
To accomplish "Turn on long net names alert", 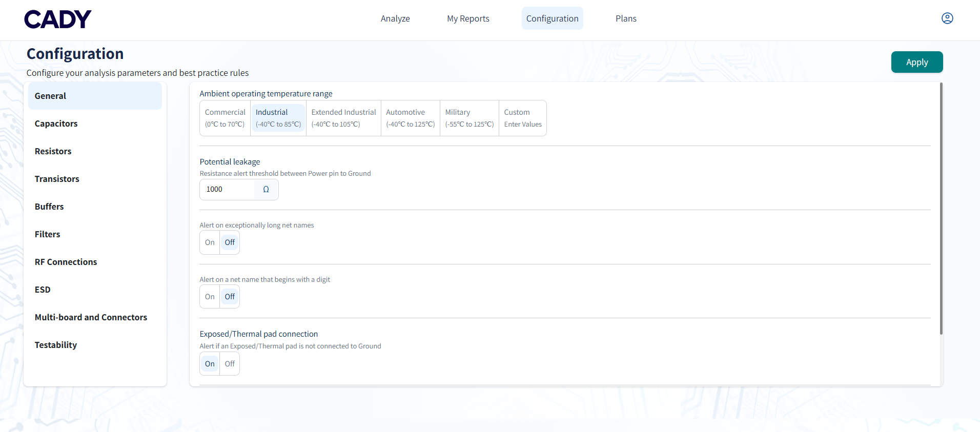I will pos(210,242).
